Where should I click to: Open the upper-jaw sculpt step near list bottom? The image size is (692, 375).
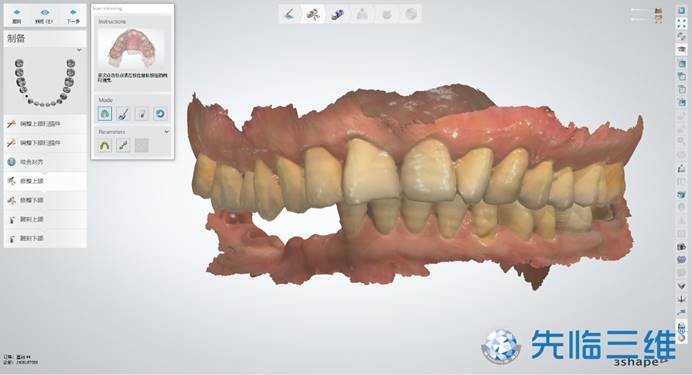45,219
